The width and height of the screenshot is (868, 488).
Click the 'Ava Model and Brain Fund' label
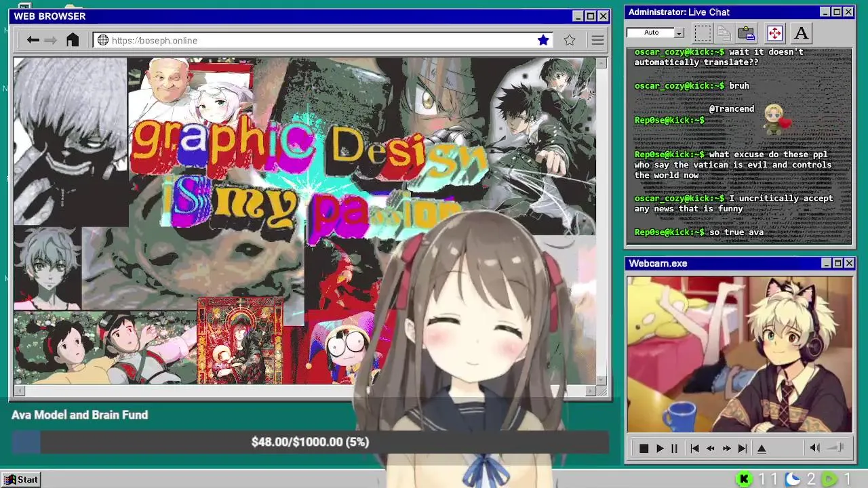(79, 415)
